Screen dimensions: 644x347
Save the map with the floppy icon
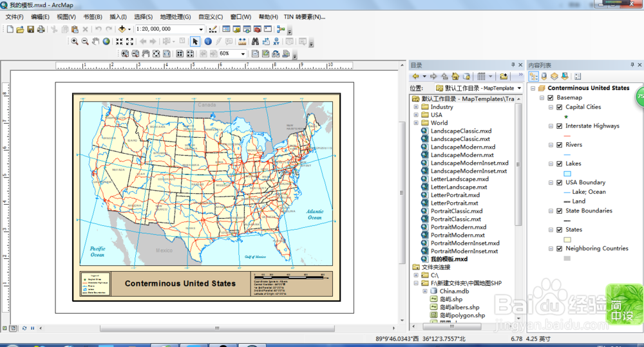coord(30,29)
